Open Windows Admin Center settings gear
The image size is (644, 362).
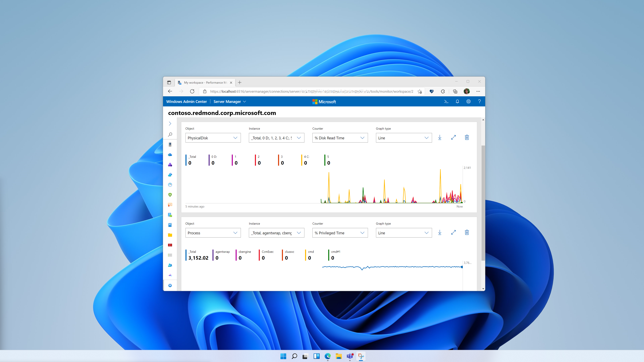coord(469,101)
